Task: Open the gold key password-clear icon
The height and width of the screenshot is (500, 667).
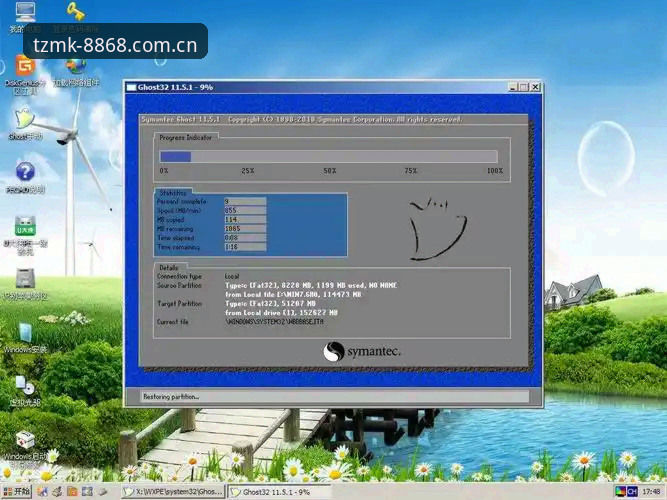Action: click(x=76, y=11)
